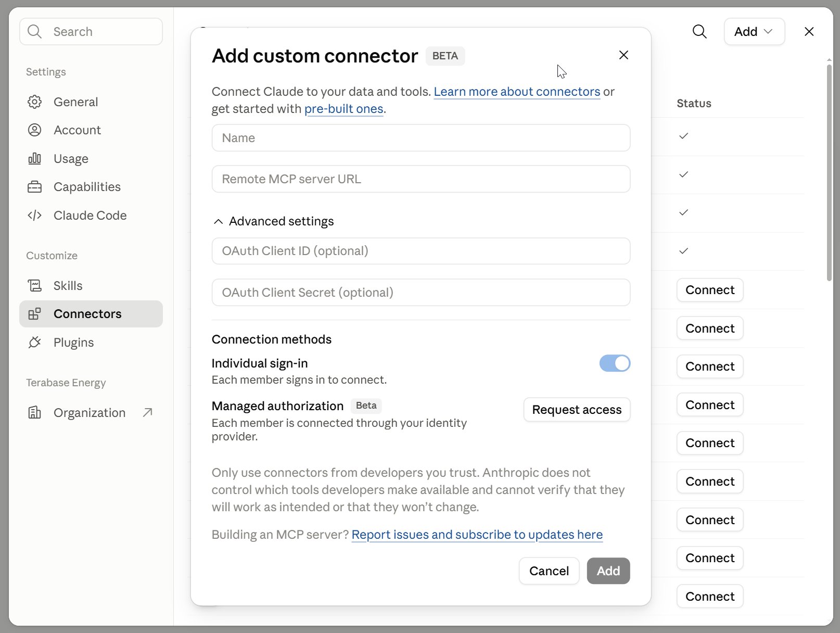Click the external link arrow beside Organization
Screen dimensions: 840x633
(x=148, y=412)
